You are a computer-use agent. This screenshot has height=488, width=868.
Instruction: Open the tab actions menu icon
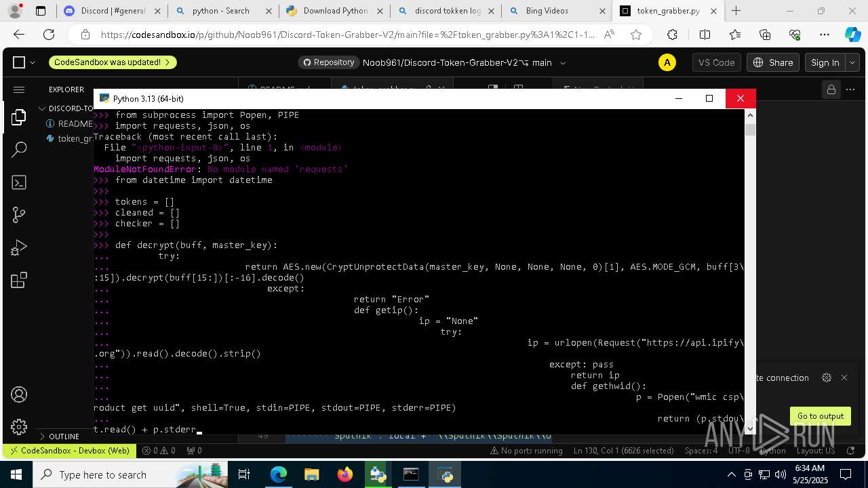[41, 11]
